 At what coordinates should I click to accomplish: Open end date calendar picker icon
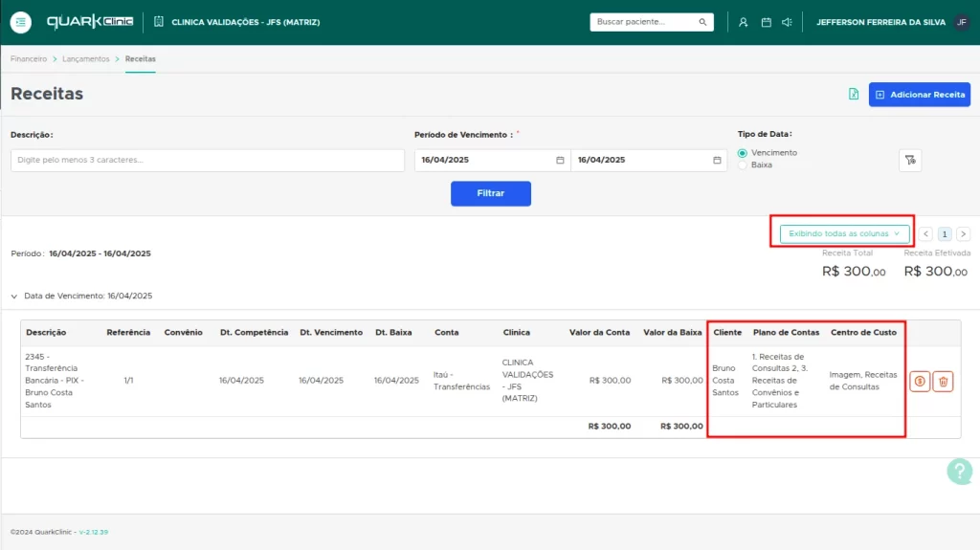point(717,160)
